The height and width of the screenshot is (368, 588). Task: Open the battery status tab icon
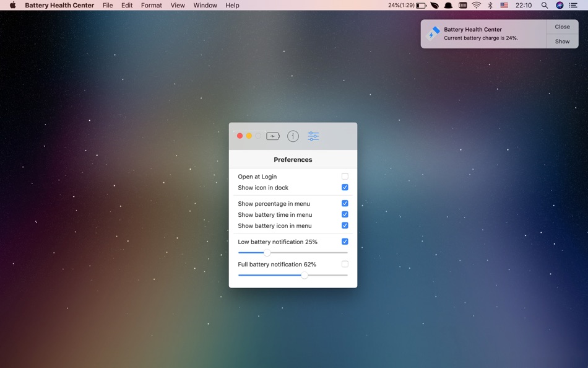(x=272, y=136)
